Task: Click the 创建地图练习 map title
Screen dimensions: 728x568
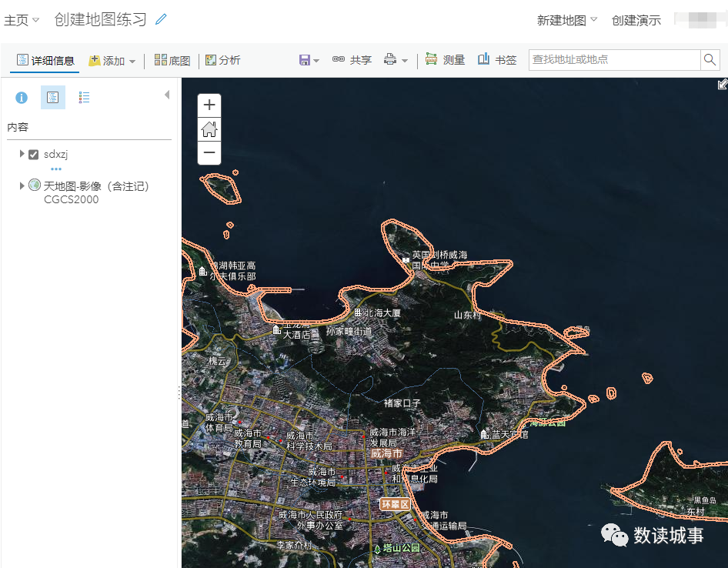Action: (100, 19)
